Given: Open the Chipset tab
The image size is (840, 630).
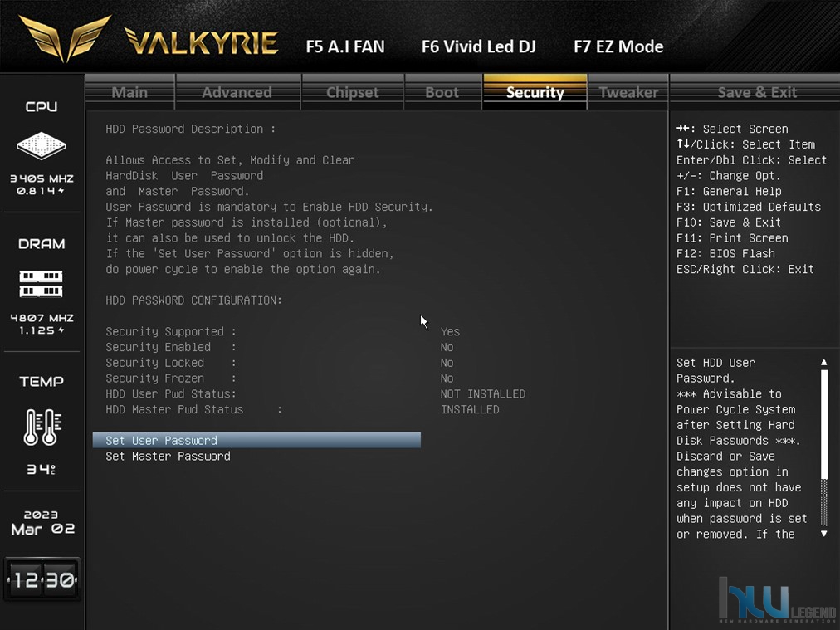Looking at the screenshot, I should point(353,92).
